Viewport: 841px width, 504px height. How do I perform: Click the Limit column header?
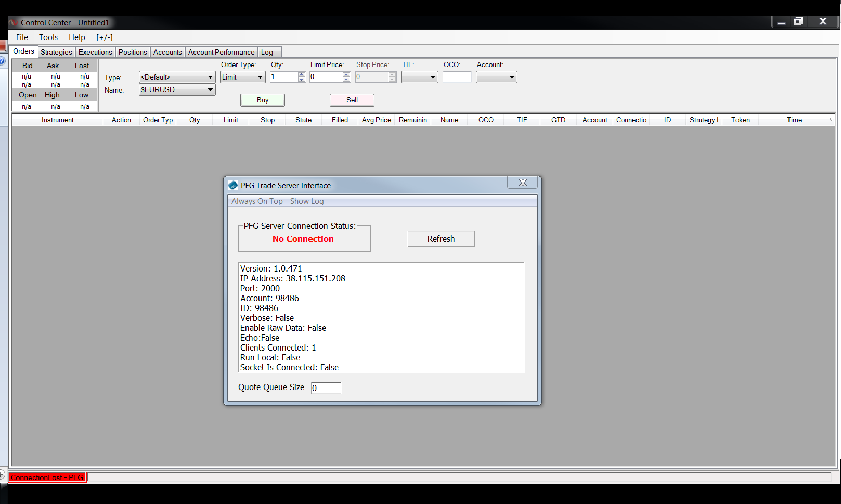[231, 120]
